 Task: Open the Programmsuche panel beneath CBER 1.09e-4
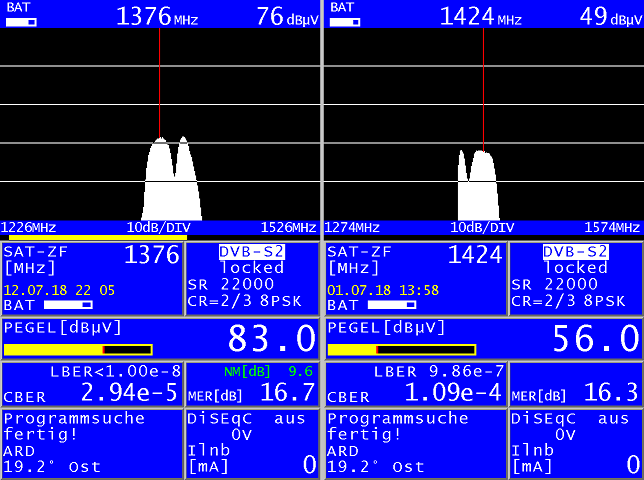point(415,442)
